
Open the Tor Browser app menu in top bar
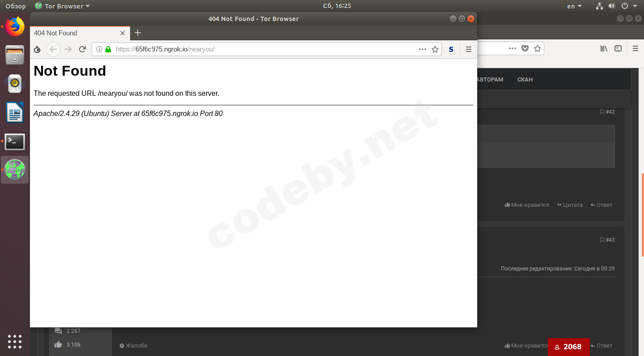click(62, 6)
